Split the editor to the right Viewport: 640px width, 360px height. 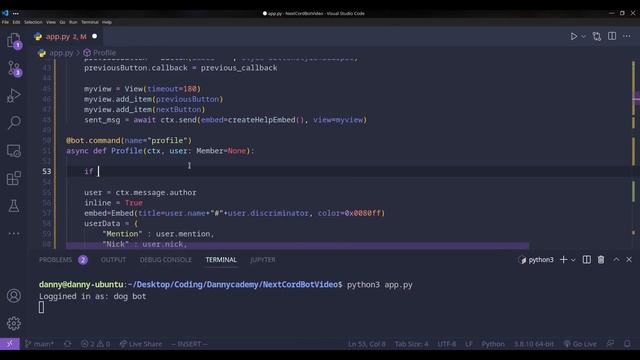(612, 36)
